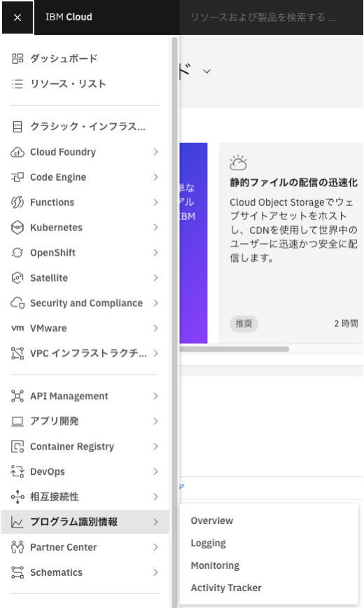Click the Partner Center icon

point(17,547)
